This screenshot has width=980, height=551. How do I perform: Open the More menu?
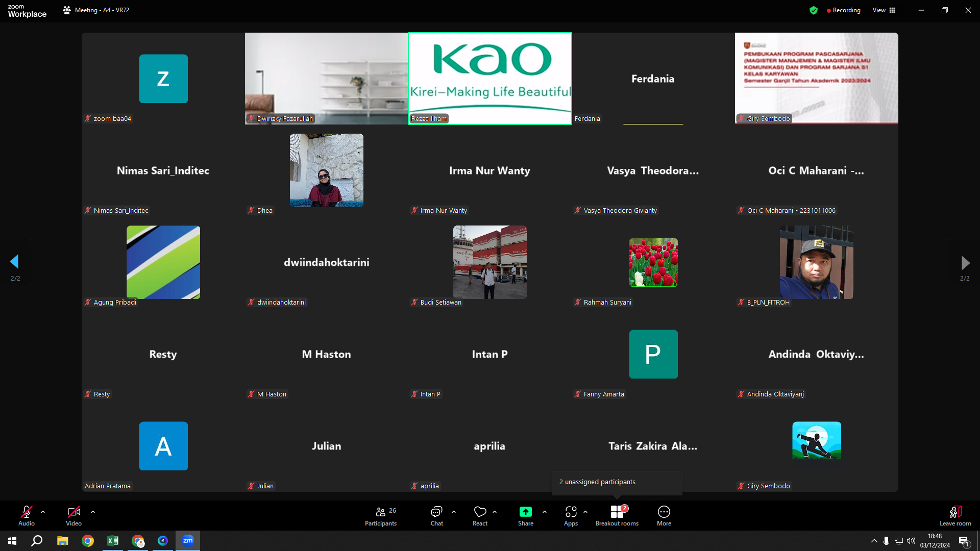point(664,516)
